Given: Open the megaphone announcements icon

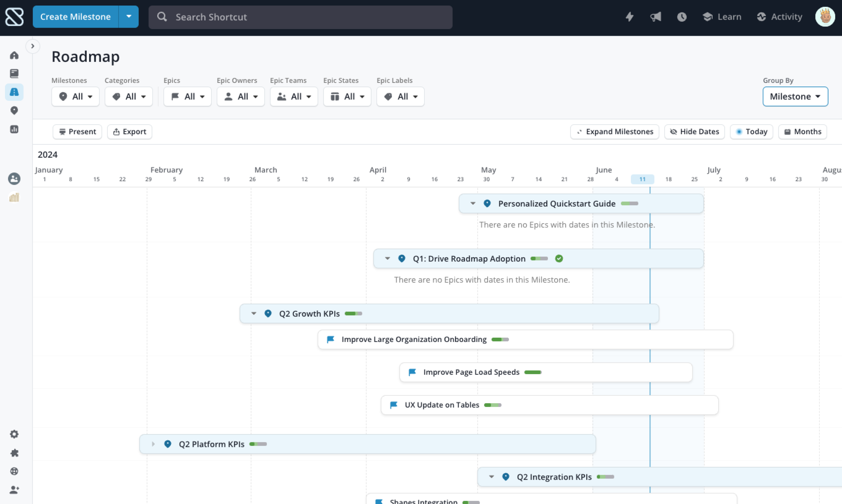Looking at the screenshot, I should click(x=655, y=17).
